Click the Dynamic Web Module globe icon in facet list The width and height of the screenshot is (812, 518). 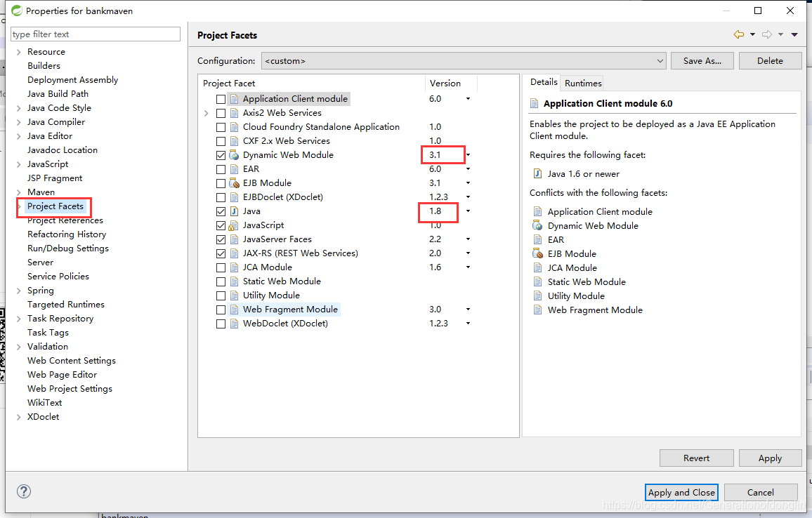point(234,155)
